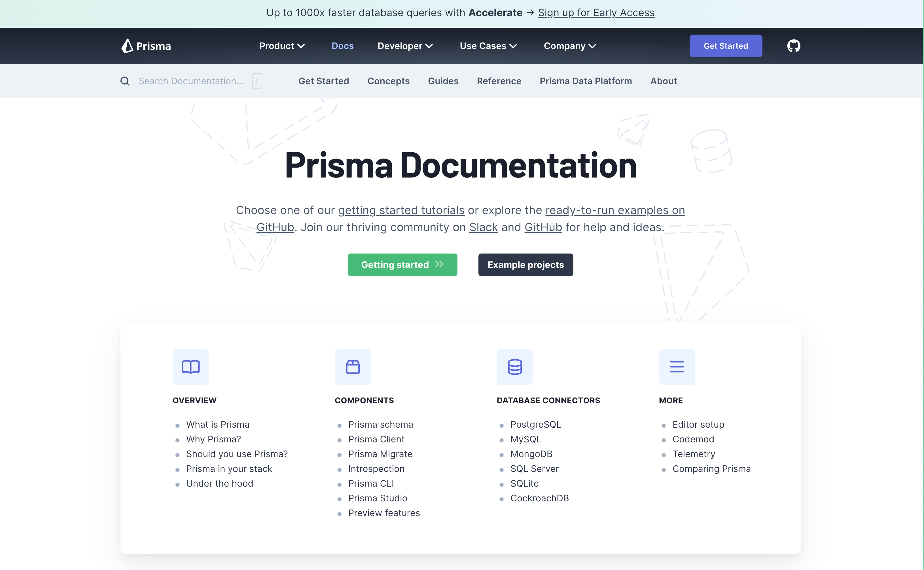Focus the Search Documentation input field
Viewport: 924px width, 570px height.
pos(191,81)
